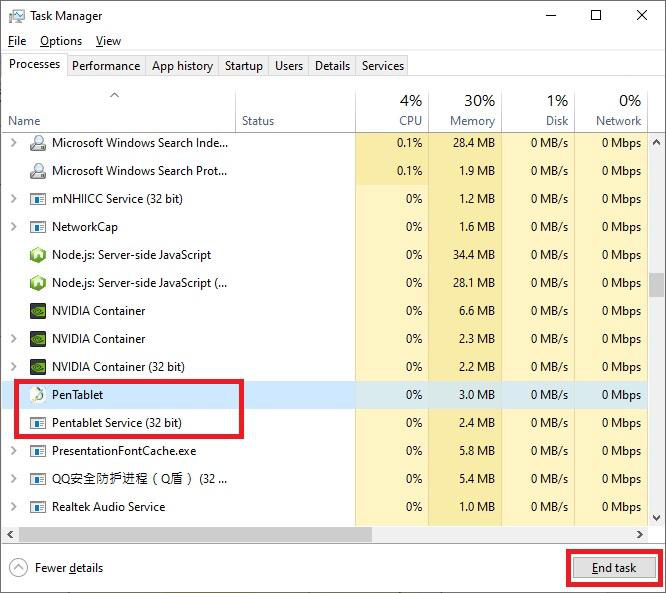Sort by the Status column header

295,111
